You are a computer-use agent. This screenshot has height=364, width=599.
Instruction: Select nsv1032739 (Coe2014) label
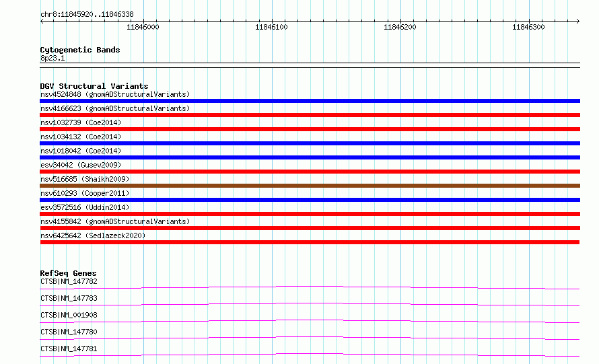point(81,122)
